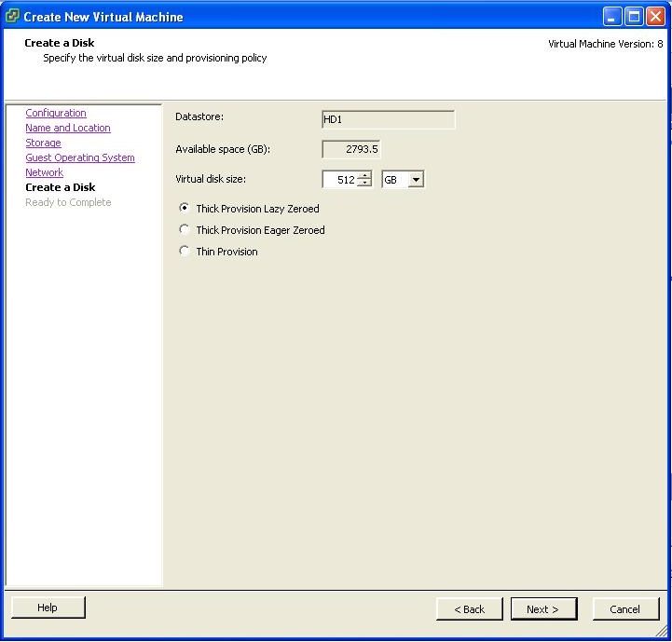Maximize the wizard window
Image resolution: width=672 pixels, height=642 pixels.
coord(634,16)
